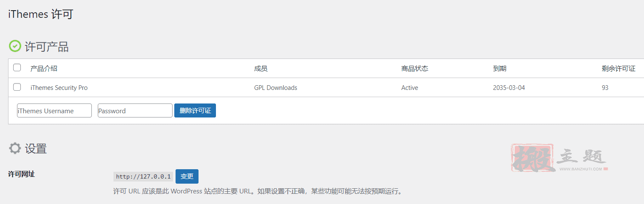This screenshot has width=644, height=204.
Task: Click the iThemes 许可 page title
Action: pyautogui.click(x=41, y=14)
